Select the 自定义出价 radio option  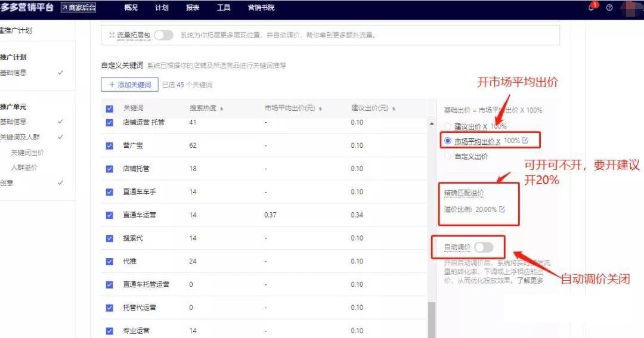coord(448,156)
